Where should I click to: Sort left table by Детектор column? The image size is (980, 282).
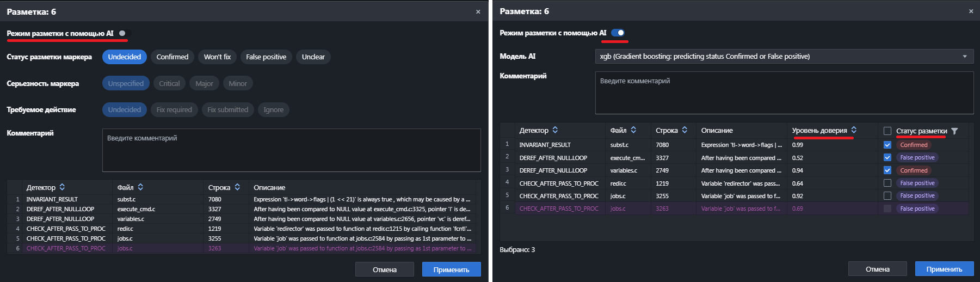pyautogui.click(x=62, y=187)
